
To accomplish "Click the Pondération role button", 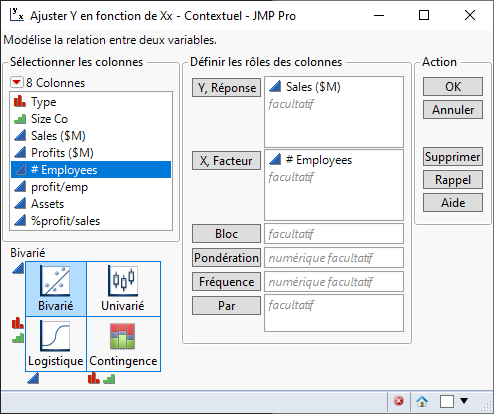I will pos(226,258).
